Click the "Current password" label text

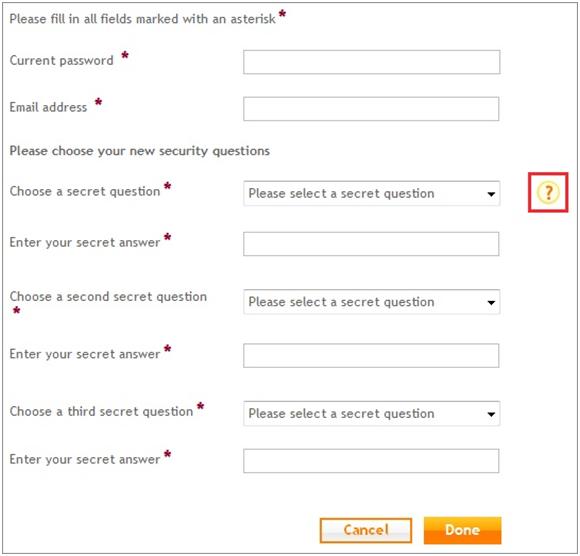coord(61,60)
